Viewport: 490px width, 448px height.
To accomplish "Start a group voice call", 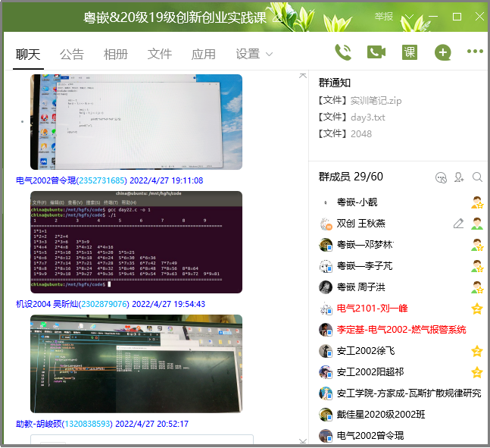I will [343, 52].
